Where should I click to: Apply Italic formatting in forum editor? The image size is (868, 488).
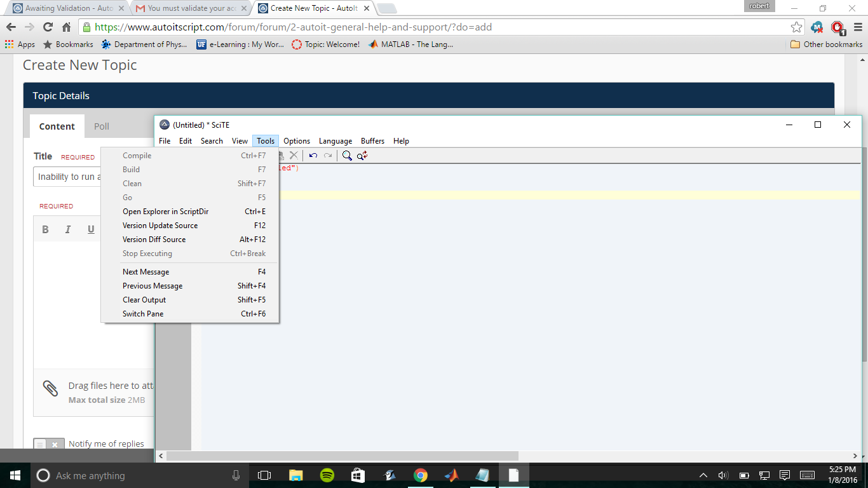click(x=68, y=229)
